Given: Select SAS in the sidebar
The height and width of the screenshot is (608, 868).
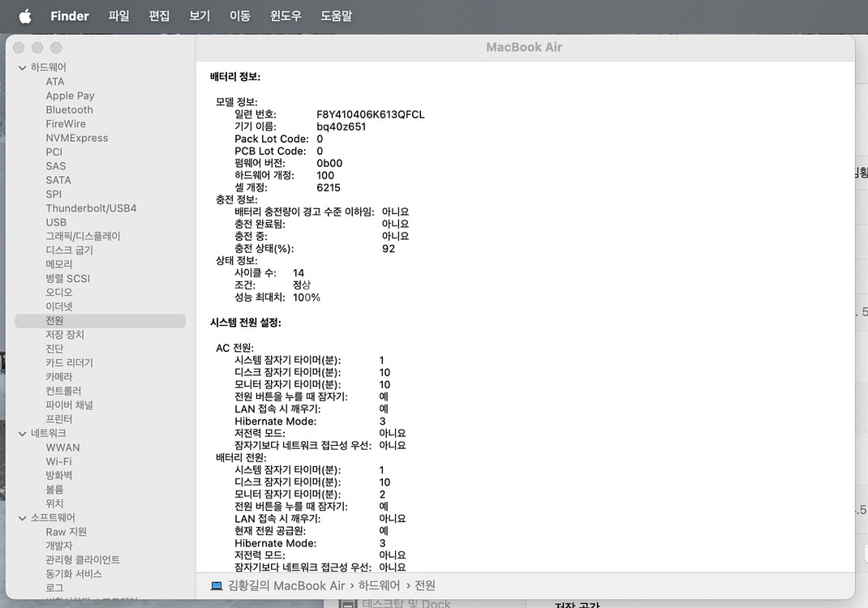Looking at the screenshot, I should [x=55, y=166].
